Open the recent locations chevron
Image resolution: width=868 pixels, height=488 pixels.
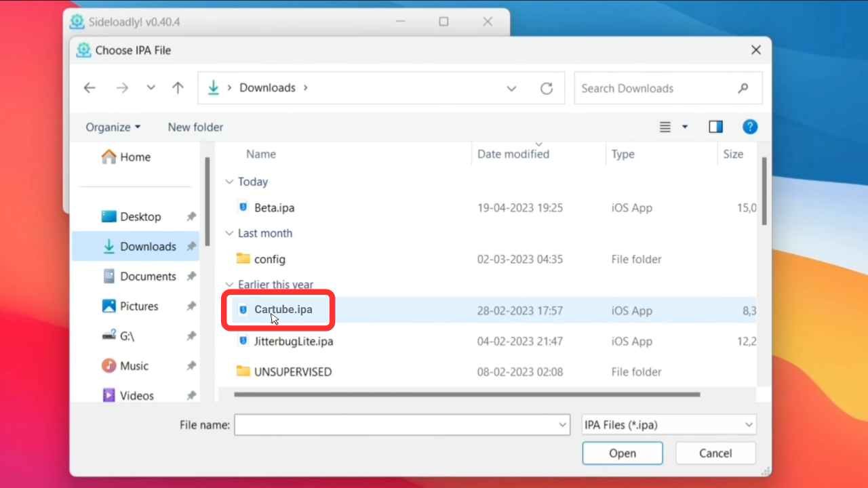click(151, 88)
